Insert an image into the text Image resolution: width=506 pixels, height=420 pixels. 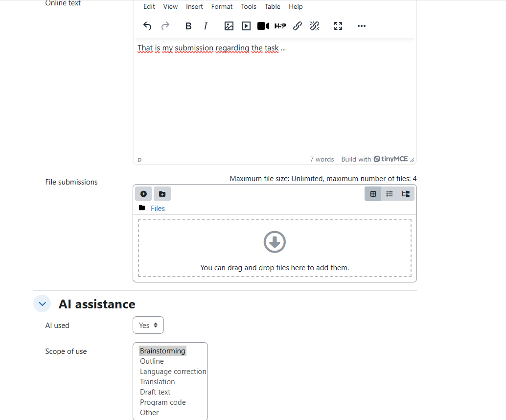click(229, 26)
